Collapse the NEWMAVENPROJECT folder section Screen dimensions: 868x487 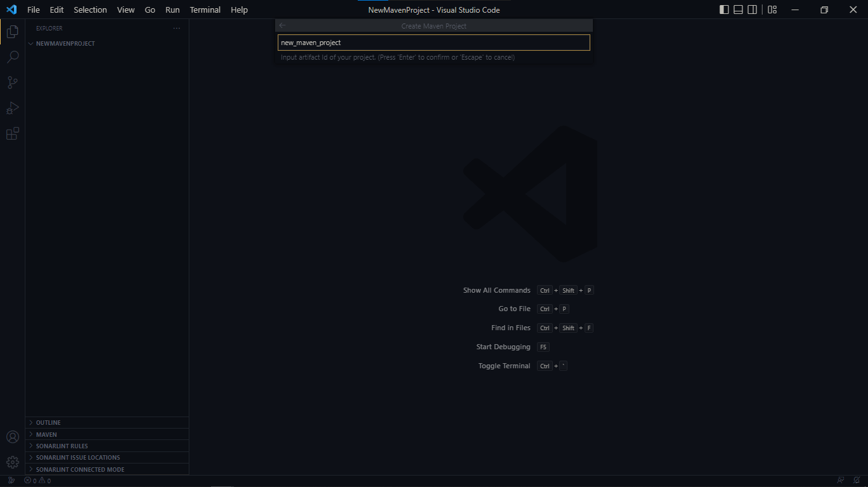65,44
